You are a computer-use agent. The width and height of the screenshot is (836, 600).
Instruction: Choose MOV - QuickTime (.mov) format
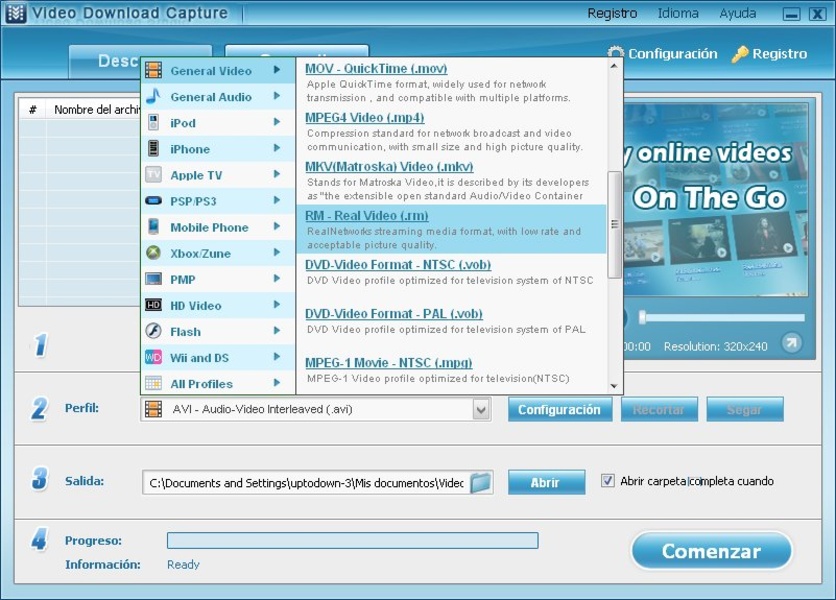pyautogui.click(x=376, y=68)
